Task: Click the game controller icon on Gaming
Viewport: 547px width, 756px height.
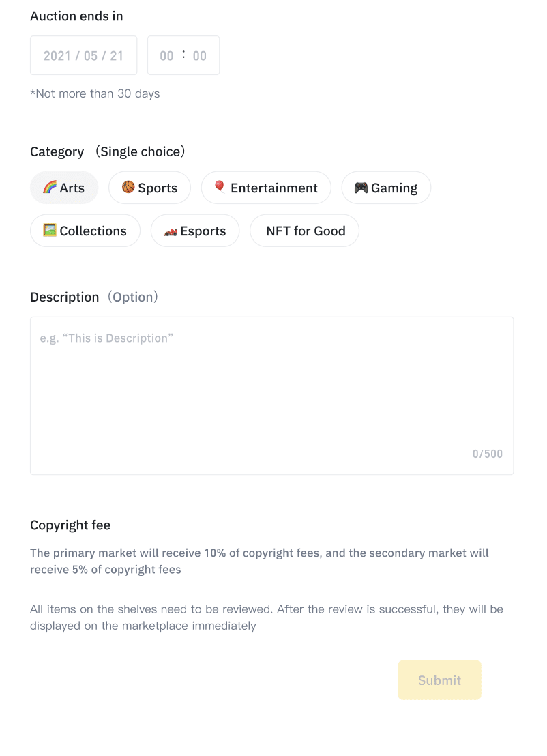Action: pyautogui.click(x=361, y=188)
